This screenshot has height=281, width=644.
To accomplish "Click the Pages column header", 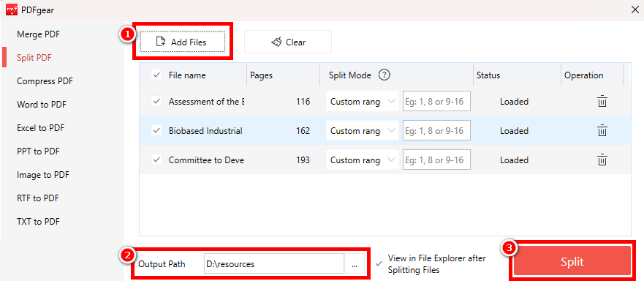I will (x=261, y=75).
